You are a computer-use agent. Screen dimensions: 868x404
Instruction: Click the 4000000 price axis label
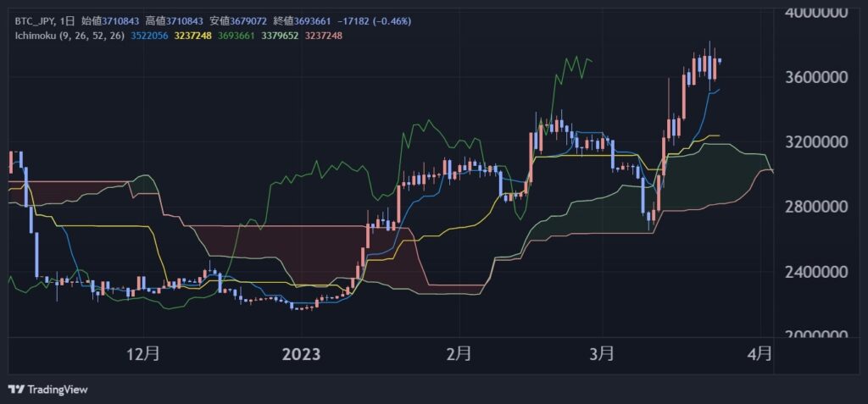(x=816, y=13)
